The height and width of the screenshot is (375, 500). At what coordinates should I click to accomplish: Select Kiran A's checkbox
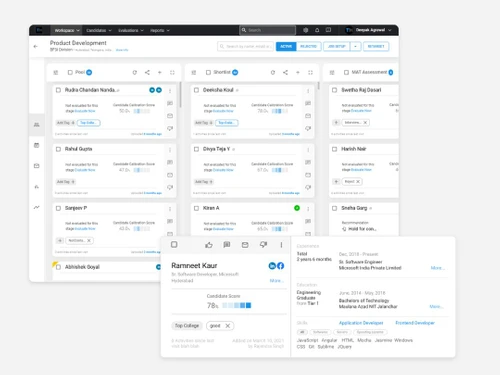click(196, 208)
